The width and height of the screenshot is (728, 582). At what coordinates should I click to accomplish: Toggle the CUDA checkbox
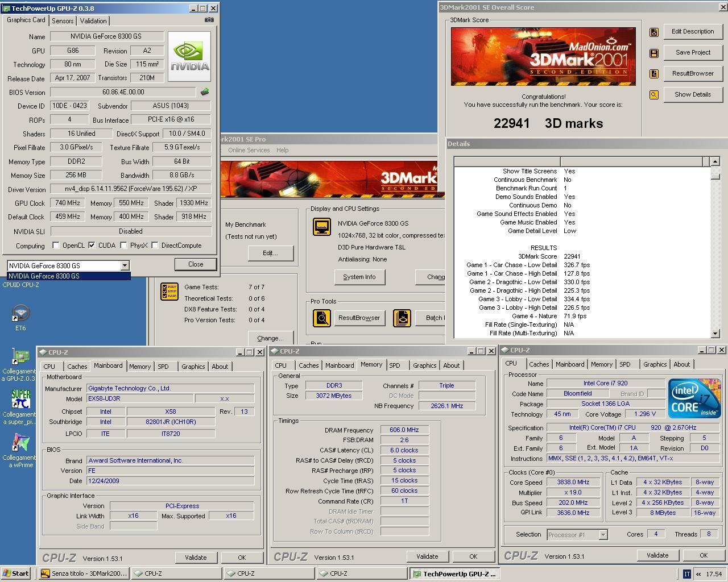(x=92, y=246)
